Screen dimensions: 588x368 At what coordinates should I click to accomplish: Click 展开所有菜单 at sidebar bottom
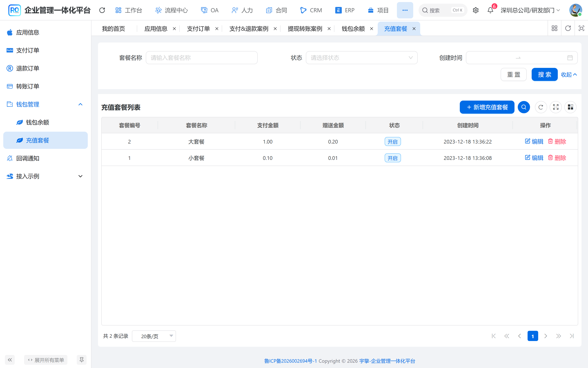46,360
